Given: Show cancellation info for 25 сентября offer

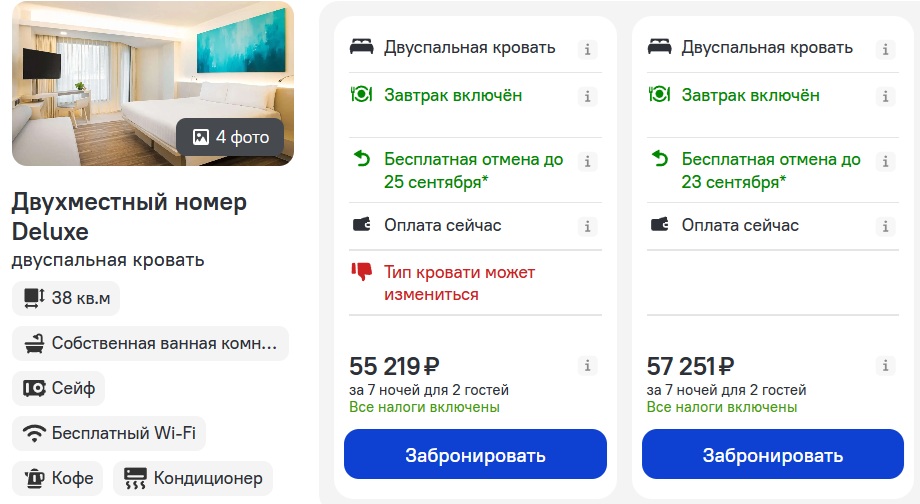Looking at the screenshot, I should pos(587,161).
